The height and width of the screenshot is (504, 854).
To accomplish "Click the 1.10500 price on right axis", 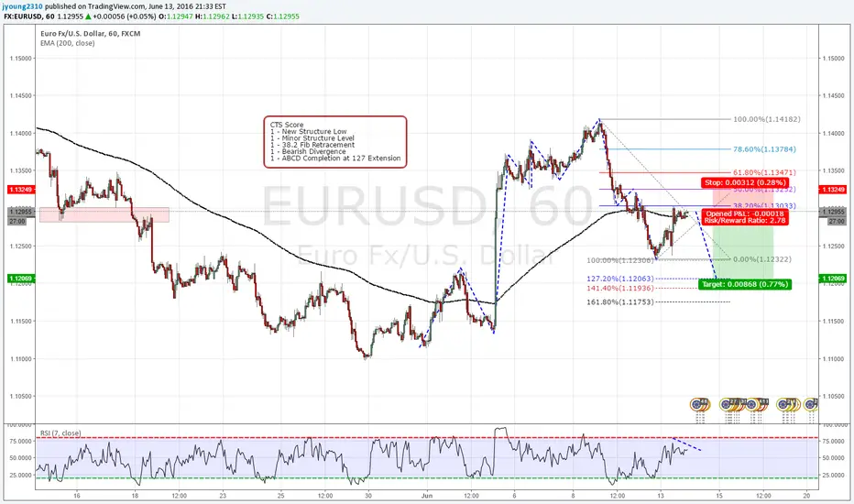I will click(833, 397).
